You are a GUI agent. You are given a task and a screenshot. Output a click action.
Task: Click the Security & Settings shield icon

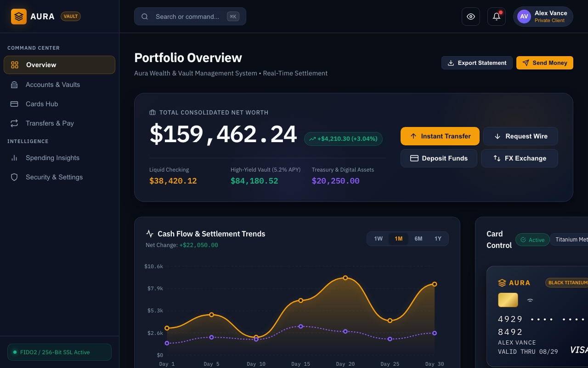pyautogui.click(x=14, y=177)
